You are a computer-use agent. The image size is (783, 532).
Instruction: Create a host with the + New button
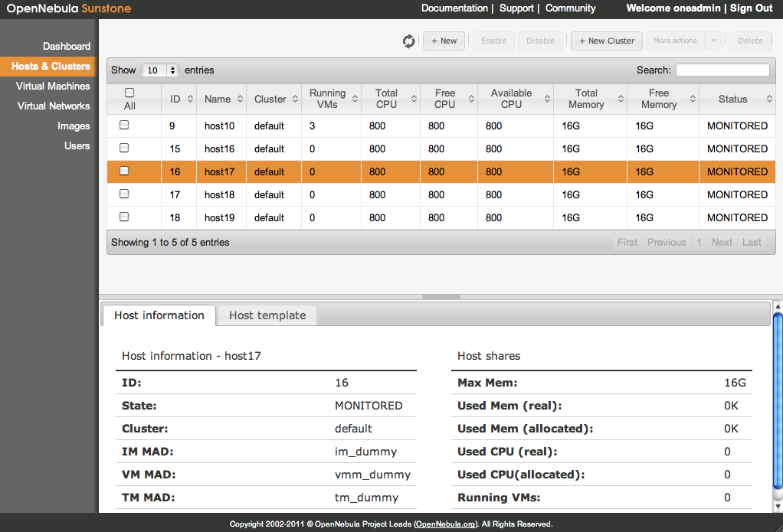click(x=444, y=41)
